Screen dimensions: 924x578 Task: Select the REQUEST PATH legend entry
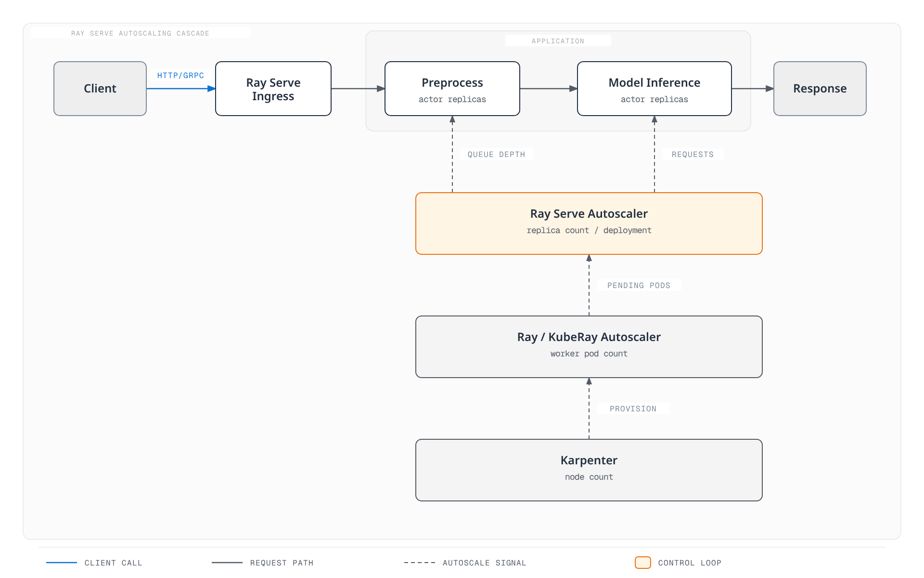point(263,563)
